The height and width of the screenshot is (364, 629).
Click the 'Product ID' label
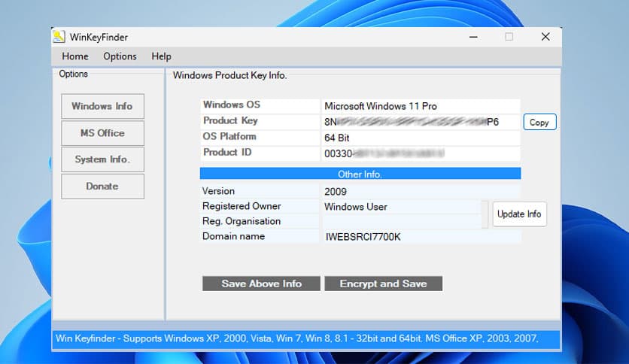[227, 153]
